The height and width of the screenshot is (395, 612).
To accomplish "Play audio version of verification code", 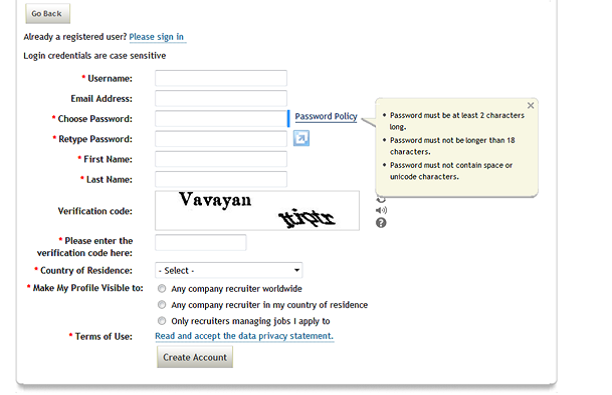I will click(x=381, y=210).
